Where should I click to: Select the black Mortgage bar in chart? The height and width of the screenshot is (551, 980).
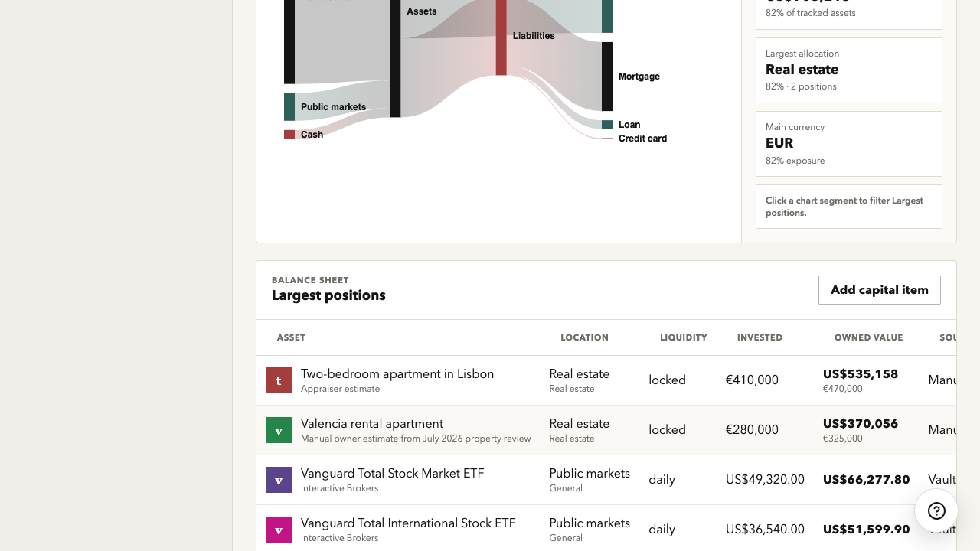[x=607, y=77]
